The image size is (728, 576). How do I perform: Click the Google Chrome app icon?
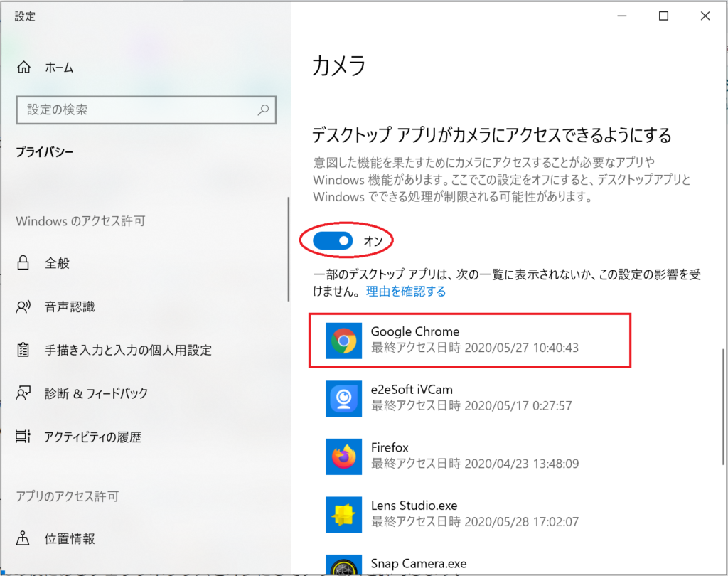click(343, 341)
